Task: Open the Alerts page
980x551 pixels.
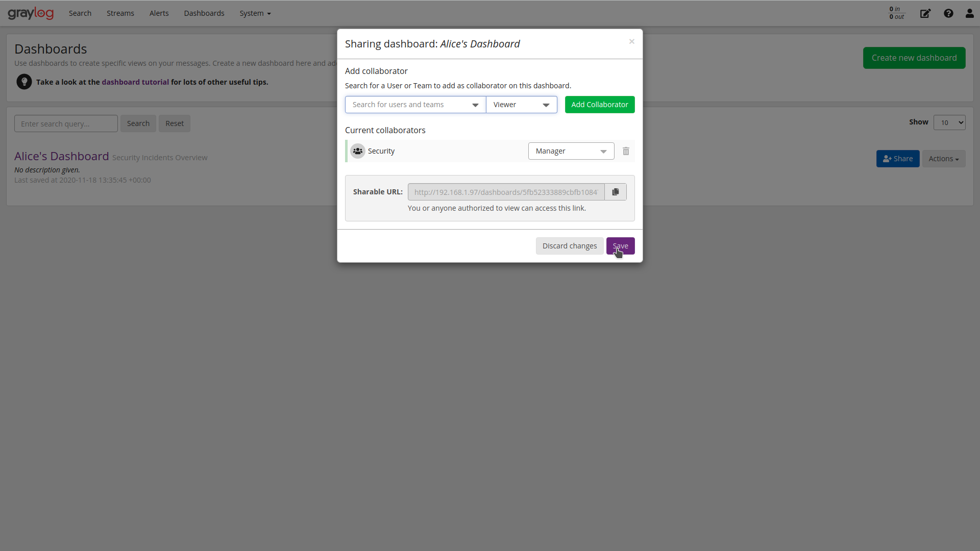Action: pyautogui.click(x=159, y=13)
